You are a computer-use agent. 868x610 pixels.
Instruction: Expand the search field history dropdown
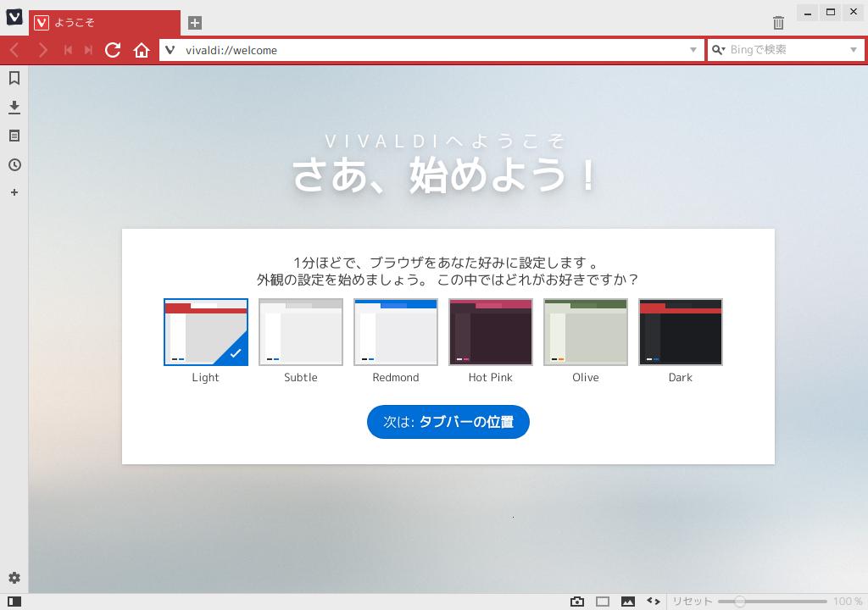tap(854, 50)
